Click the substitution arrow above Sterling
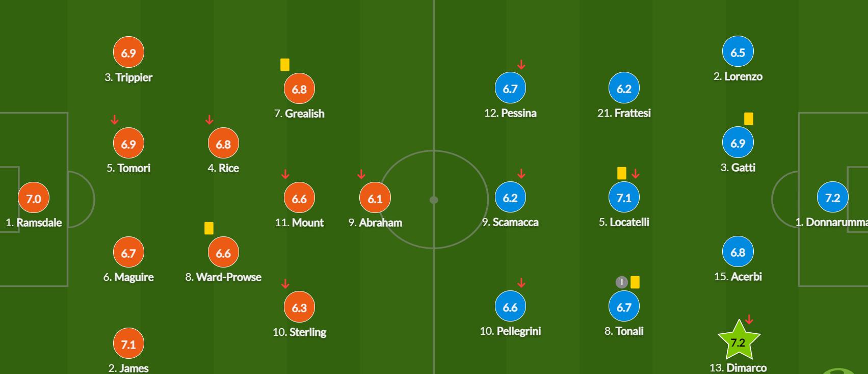The width and height of the screenshot is (868, 374). [285, 284]
